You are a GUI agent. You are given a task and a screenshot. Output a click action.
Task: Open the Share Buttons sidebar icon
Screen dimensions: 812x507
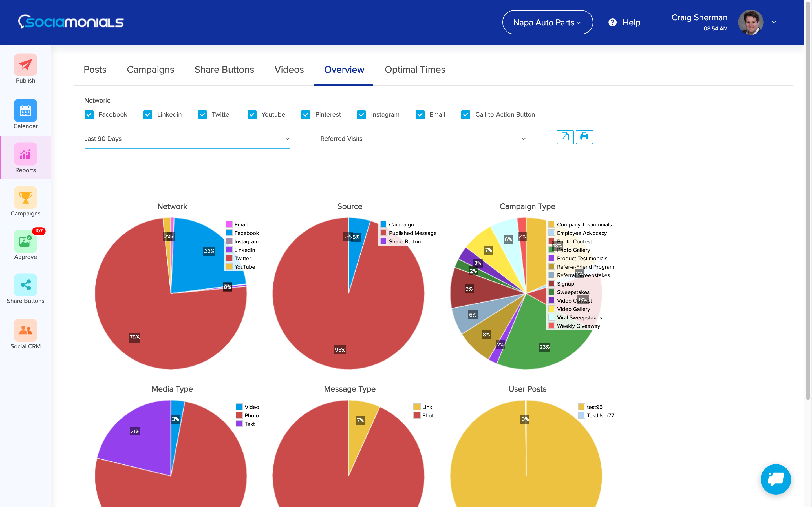pyautogui.click(x=25, y=285)
